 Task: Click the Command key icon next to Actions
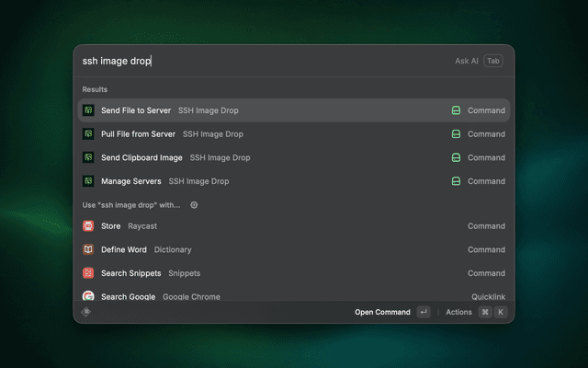485,312
